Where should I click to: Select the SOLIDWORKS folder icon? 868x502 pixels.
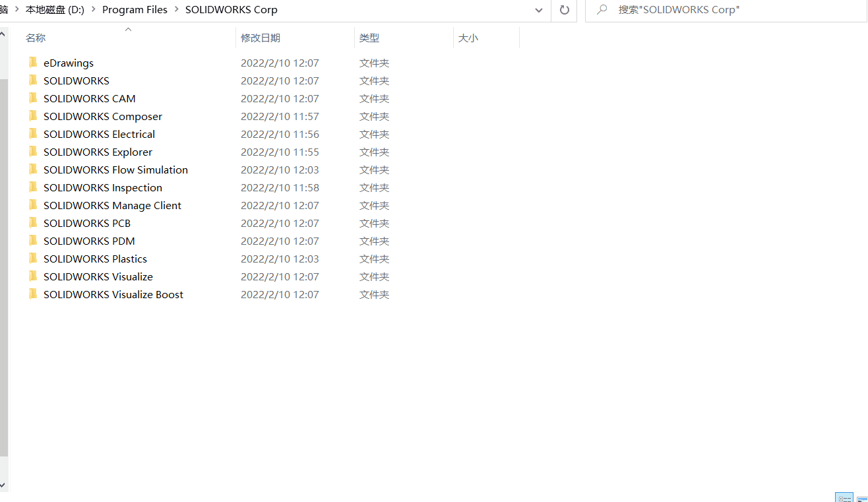[x=33, y=80]
